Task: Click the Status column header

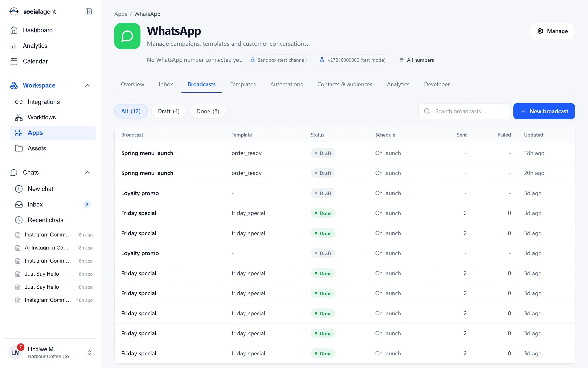Action: click(318, 135)
